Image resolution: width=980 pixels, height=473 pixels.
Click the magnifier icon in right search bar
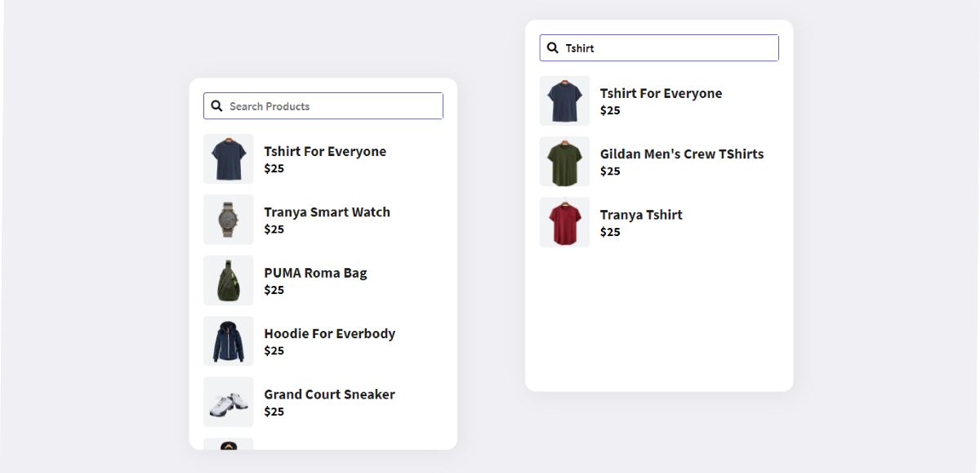pyautogui.click(x=553, y=47)
